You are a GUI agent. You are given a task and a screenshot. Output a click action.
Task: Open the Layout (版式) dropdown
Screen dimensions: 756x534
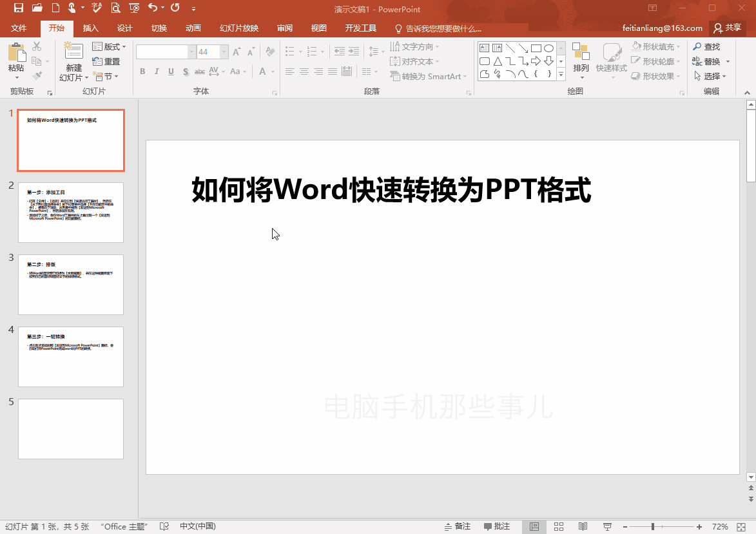click(x=110, y=46)
